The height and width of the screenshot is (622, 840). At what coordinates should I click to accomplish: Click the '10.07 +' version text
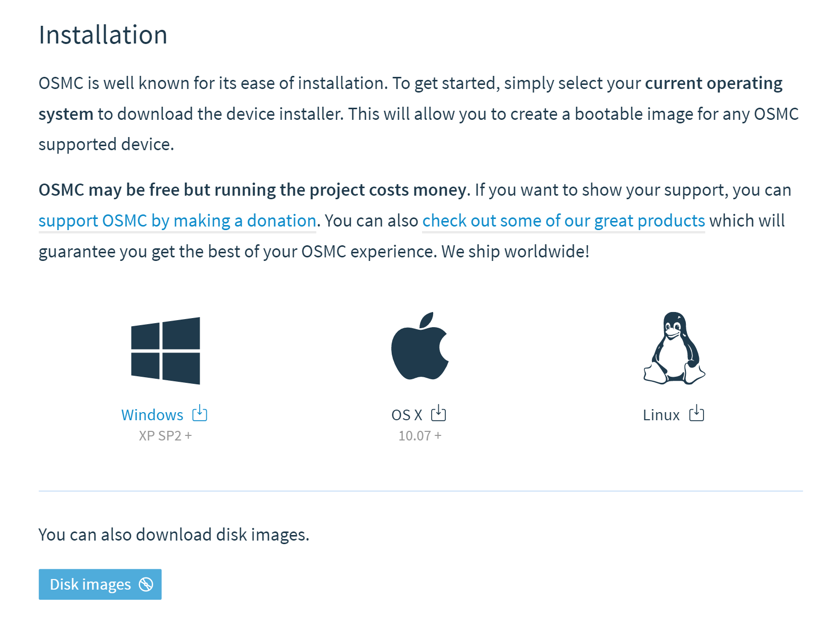(x=419, y=436)
